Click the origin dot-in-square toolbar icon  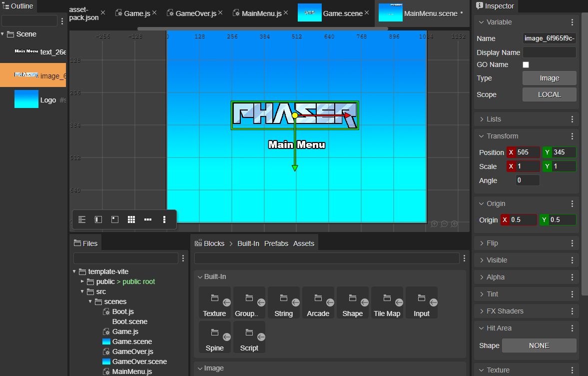point(115,219)
